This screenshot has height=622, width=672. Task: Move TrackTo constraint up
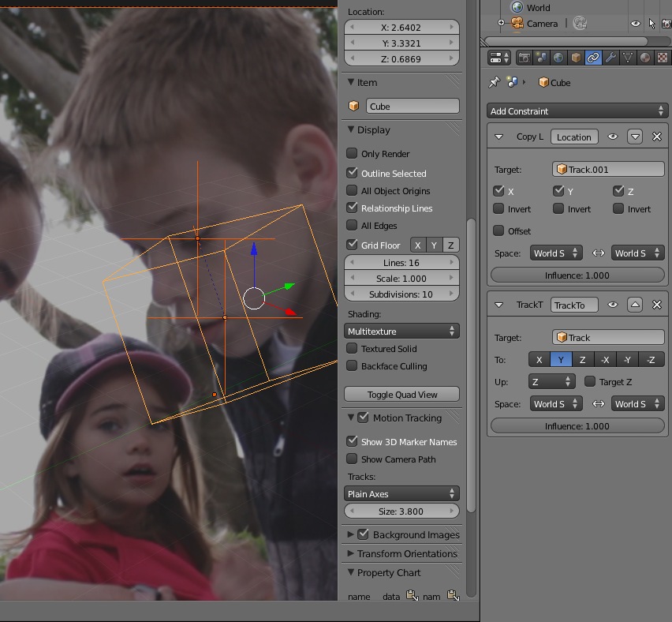pos(635,305)
